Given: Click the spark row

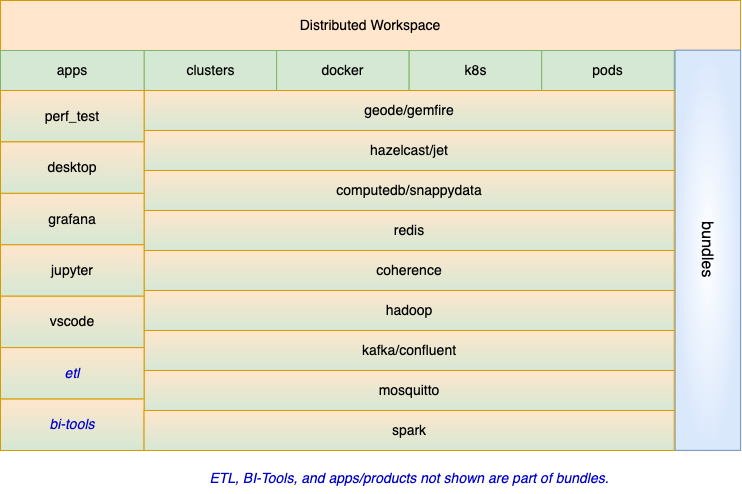Looking at the screenshot, I should coord(409,431).
